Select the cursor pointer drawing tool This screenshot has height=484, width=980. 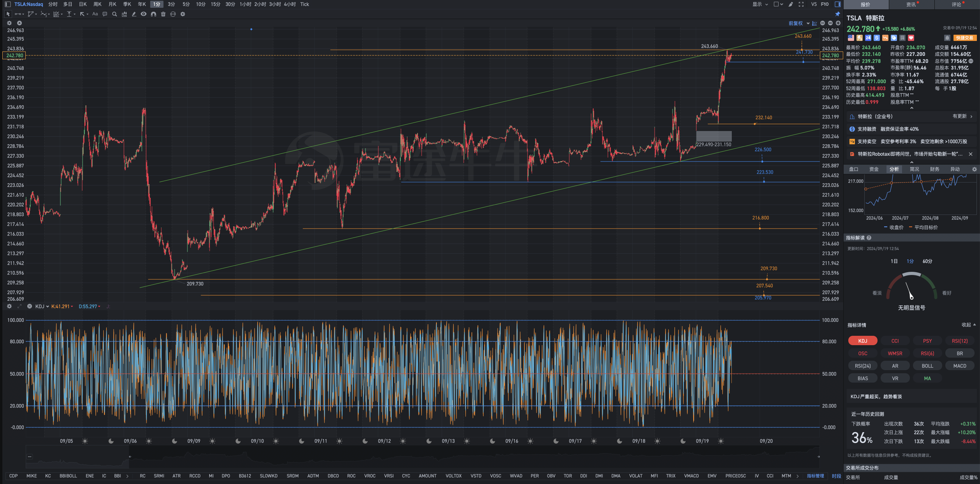click(x=8, y=14)
